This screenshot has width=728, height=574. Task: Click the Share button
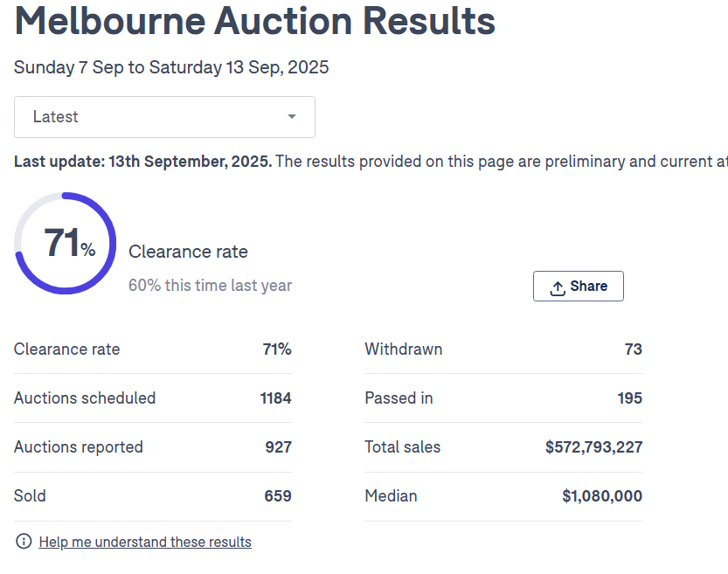click(x=579, y=287)
